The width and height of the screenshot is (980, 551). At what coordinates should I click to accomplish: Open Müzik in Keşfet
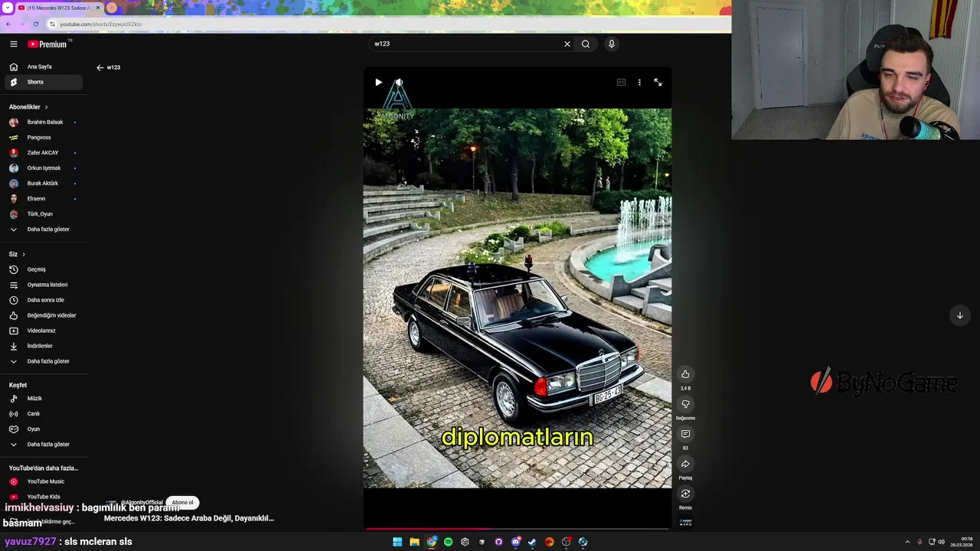[x=44, y=399]
